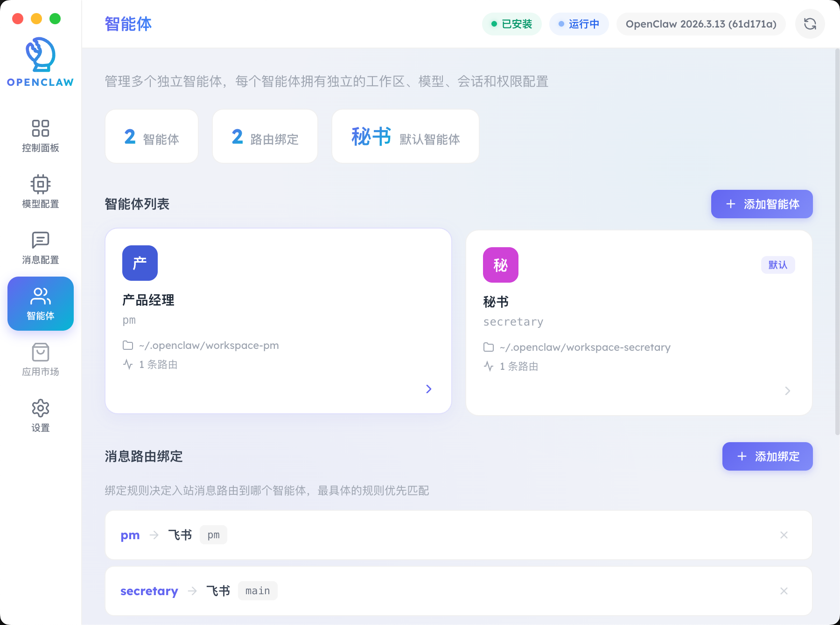The height and width of the screenshot is (625, 840).
Task: Select the highlighted 智能体 sidebar icon
Action: click(41, 304)
